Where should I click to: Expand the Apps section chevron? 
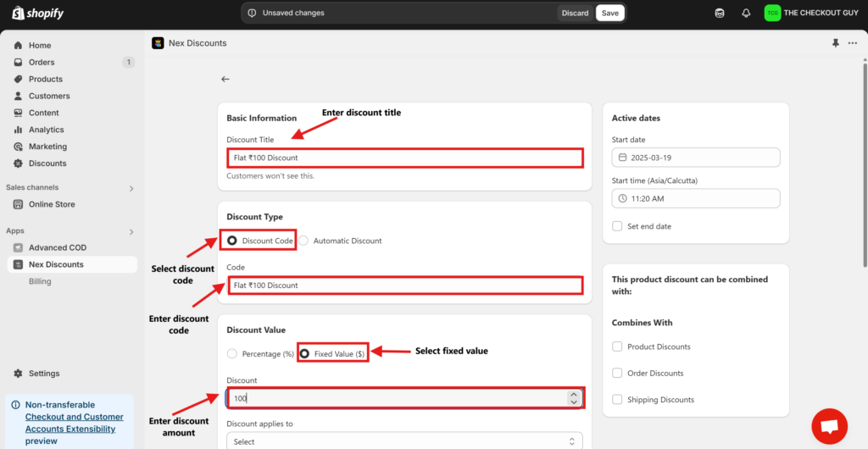point(131,231)
